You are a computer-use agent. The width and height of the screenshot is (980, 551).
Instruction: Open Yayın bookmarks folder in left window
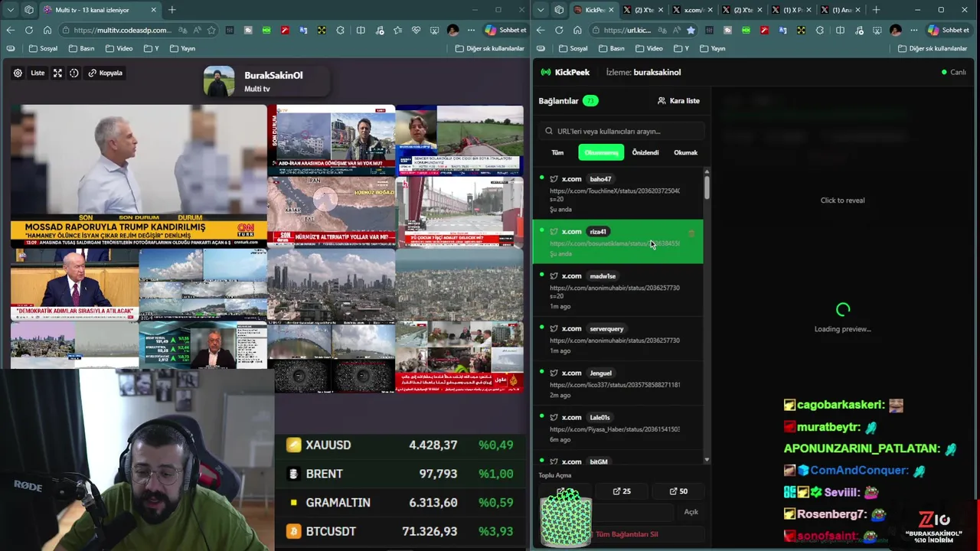[x=182, y=48]
